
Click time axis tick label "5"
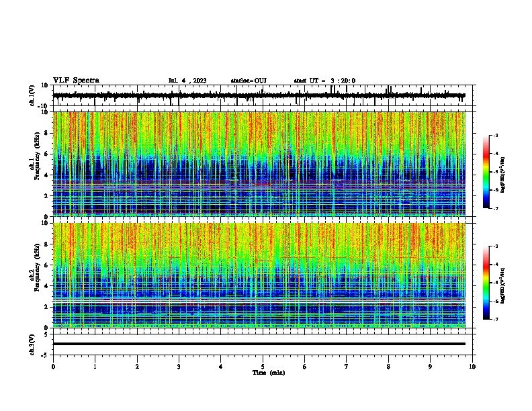click(x=263, y=367)
